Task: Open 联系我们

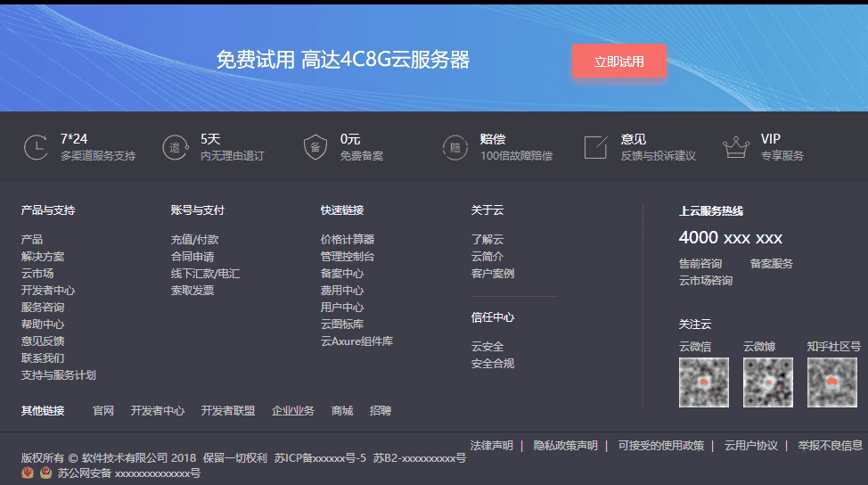Action: tap(43, 358)
